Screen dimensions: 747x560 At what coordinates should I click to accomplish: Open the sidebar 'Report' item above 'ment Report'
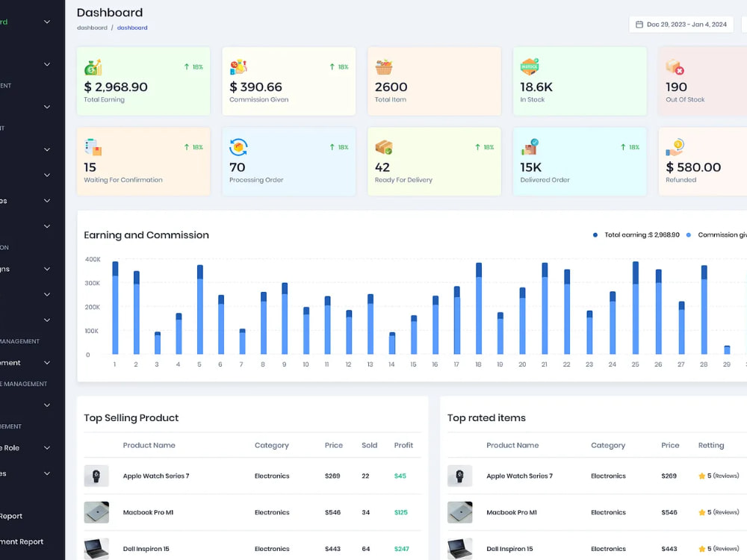[11, 516]
